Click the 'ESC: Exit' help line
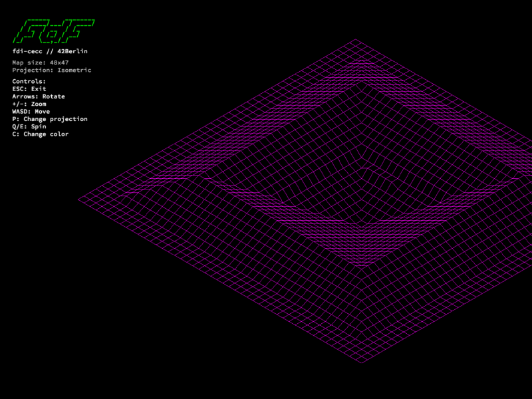Screen dimensions: 532x399 tap(29, 89)
